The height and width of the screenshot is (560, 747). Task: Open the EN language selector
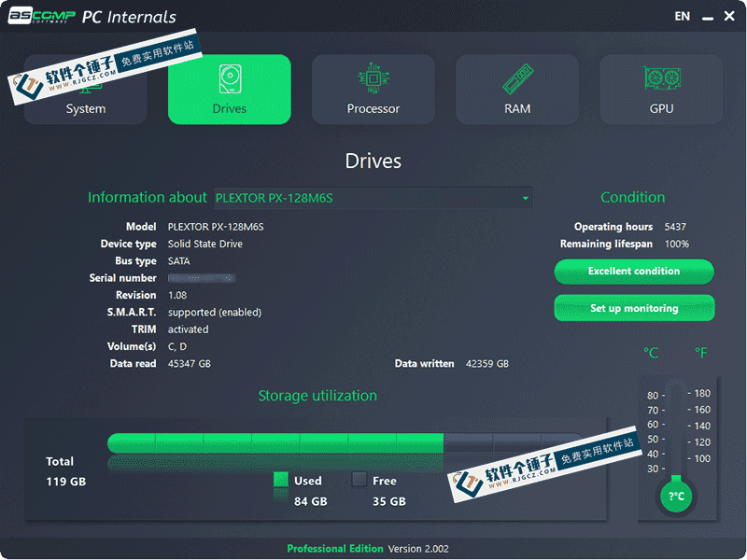tap(683, 16)
